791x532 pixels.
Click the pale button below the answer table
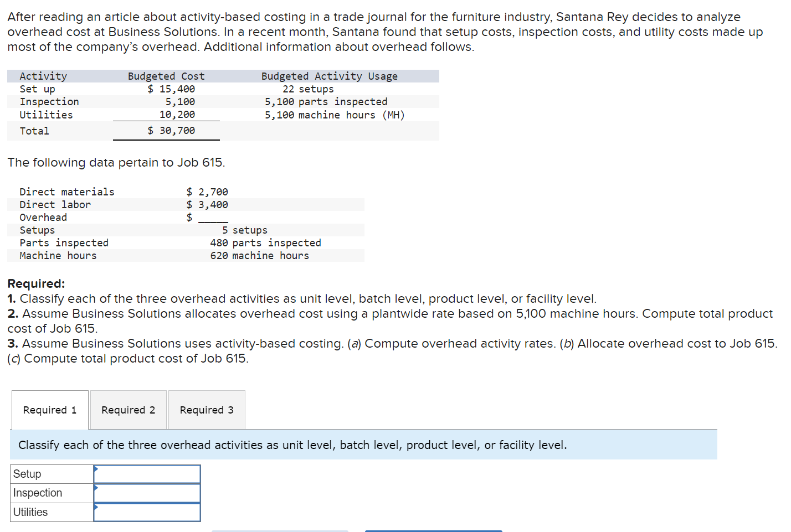[x=280, y=530]
